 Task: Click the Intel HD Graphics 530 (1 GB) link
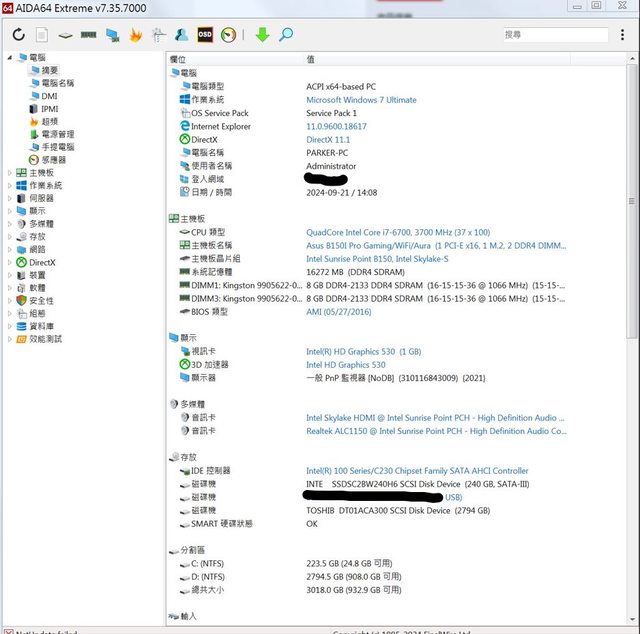363,352
